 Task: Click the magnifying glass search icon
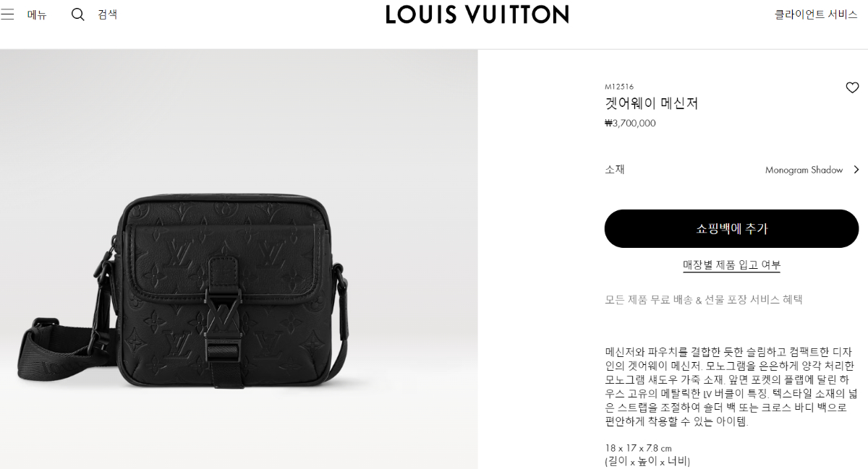(78, 14)
